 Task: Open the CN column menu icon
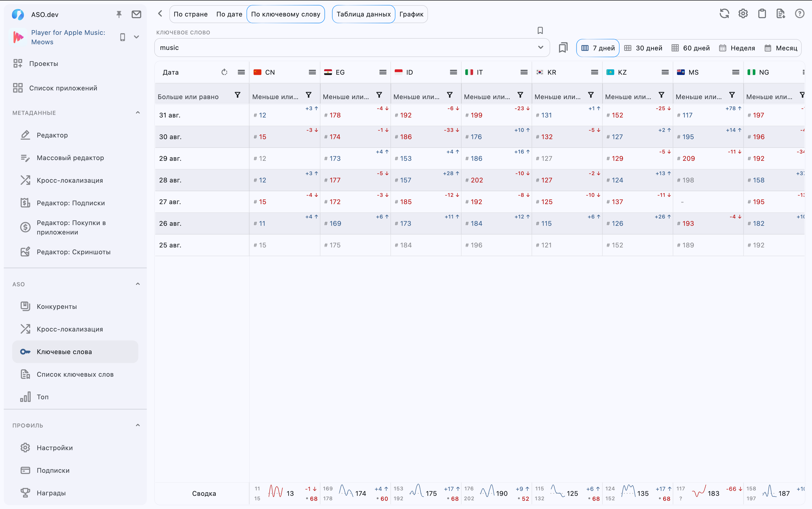point(312,72)
